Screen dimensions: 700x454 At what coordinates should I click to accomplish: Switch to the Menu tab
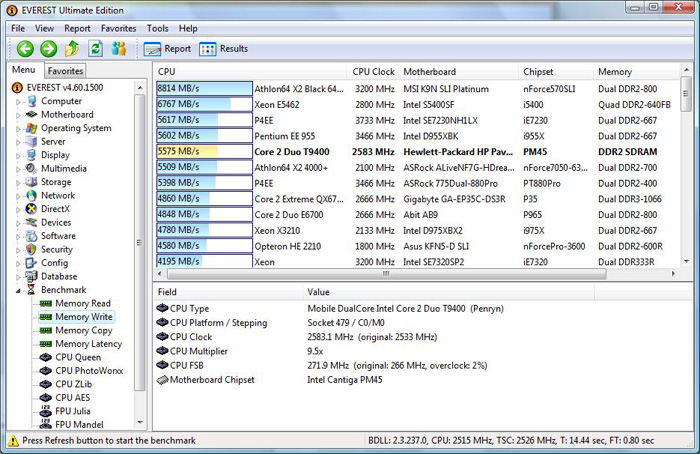pos(24,70)
